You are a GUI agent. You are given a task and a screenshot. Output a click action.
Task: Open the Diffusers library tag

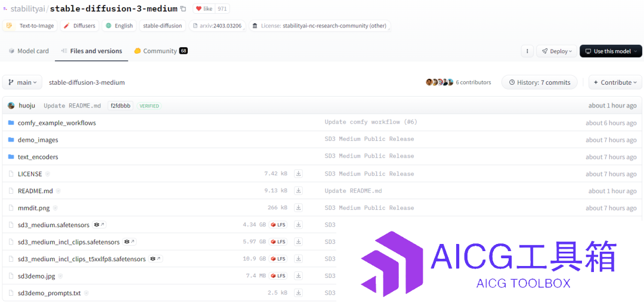click(x=80, y=26)
